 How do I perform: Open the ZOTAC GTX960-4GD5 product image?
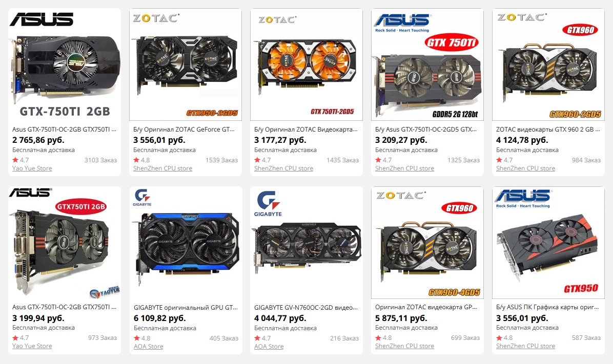pos(427,243)
